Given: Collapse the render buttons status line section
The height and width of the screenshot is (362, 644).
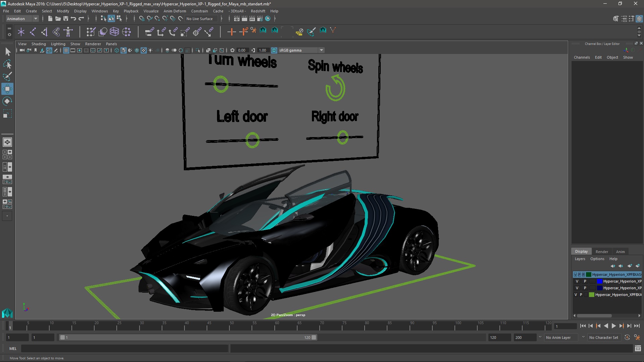Looking at the screenshot, I should 229,19.
